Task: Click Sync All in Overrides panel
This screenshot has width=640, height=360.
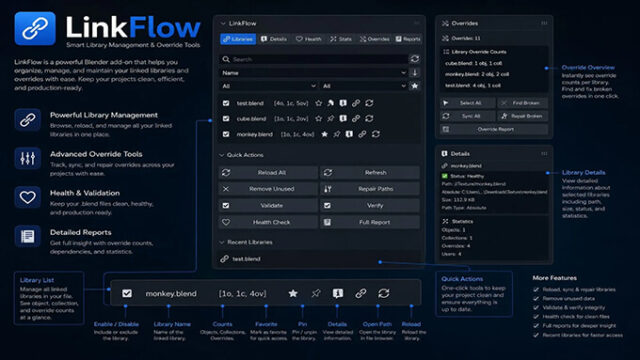Action: coord(467,116)
